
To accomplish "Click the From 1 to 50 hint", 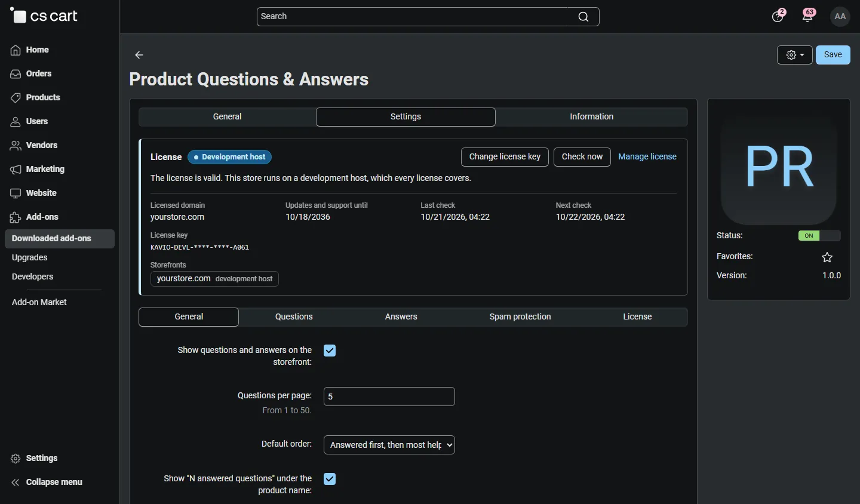I will tap(287, 411).
